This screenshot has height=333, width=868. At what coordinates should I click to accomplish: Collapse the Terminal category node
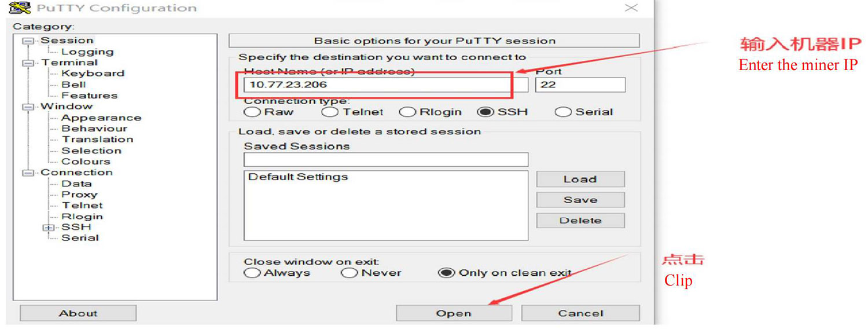27,63
